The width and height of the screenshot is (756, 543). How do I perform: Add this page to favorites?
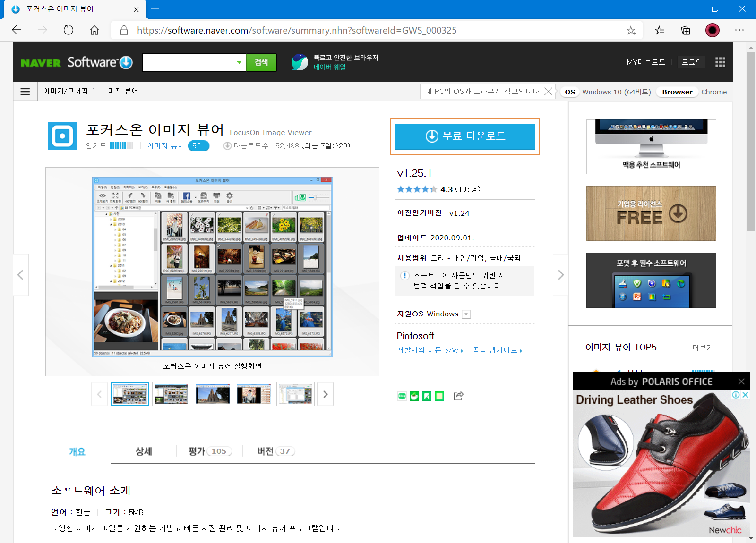point(631,30)
